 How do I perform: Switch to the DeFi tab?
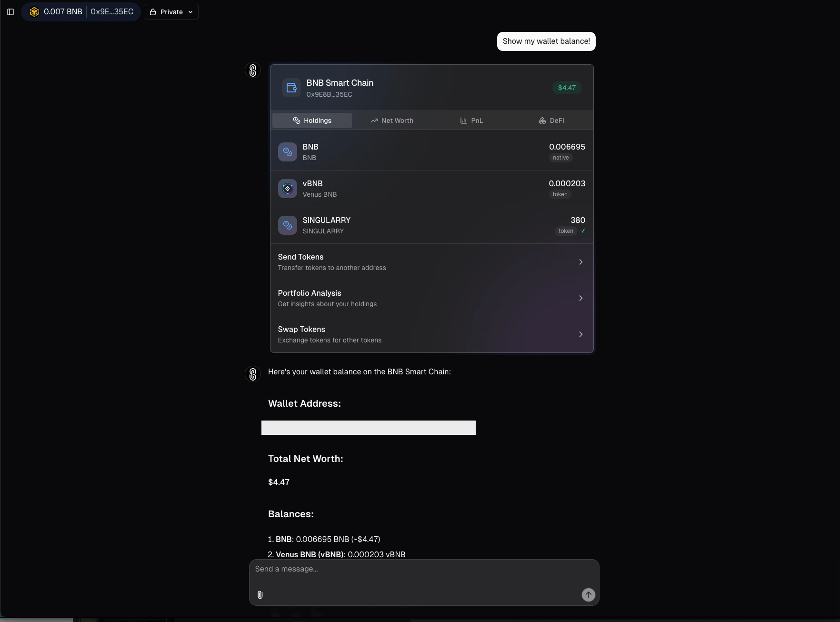(551, 120)
